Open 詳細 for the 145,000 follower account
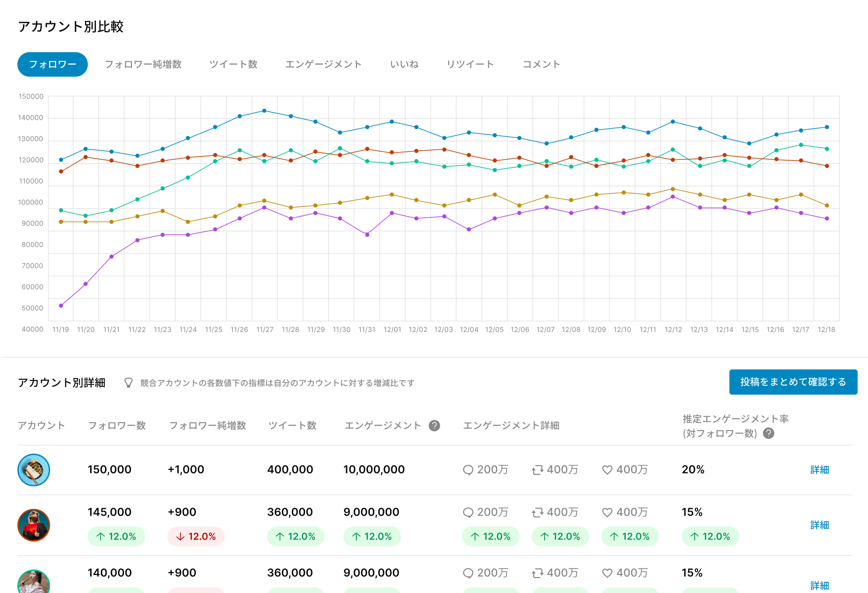Viewport: 868px width, 593px height. click(x=820, y=524)
